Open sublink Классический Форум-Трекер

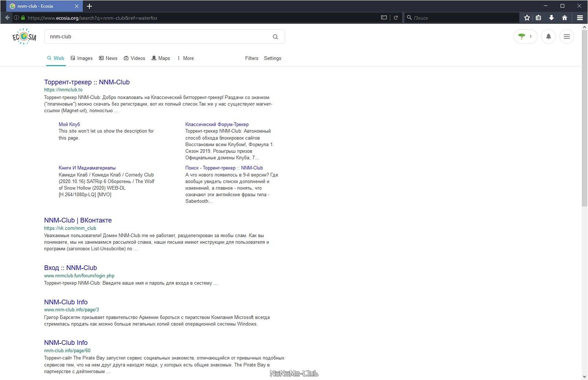pyautogui.click(x=217, y=124)
